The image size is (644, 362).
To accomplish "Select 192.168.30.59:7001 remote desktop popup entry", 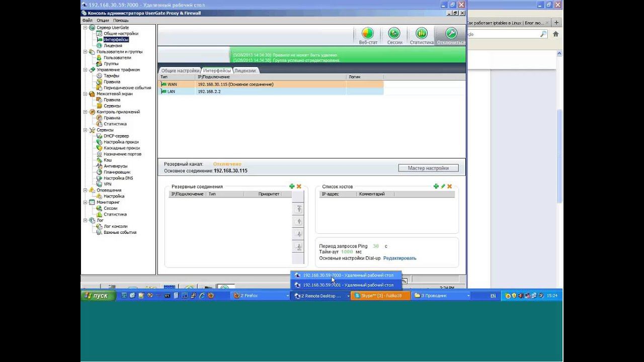I will (346, 285).
